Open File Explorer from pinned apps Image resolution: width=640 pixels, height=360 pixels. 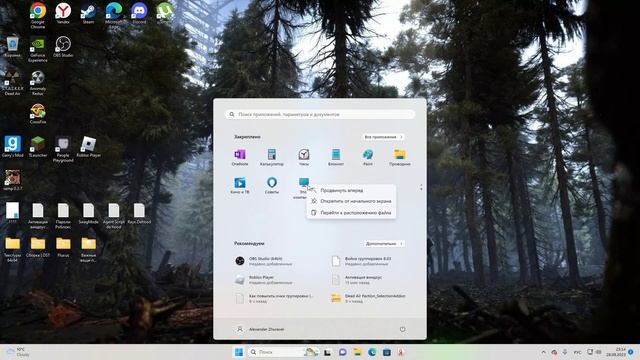pyautogui.click(x=400, y=157)
